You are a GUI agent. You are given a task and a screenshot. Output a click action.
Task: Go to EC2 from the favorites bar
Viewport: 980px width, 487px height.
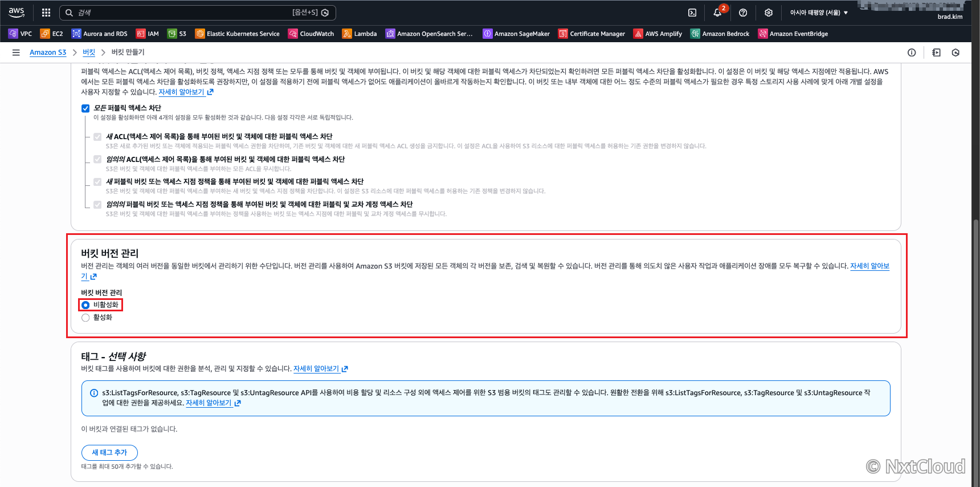point(52,34)
